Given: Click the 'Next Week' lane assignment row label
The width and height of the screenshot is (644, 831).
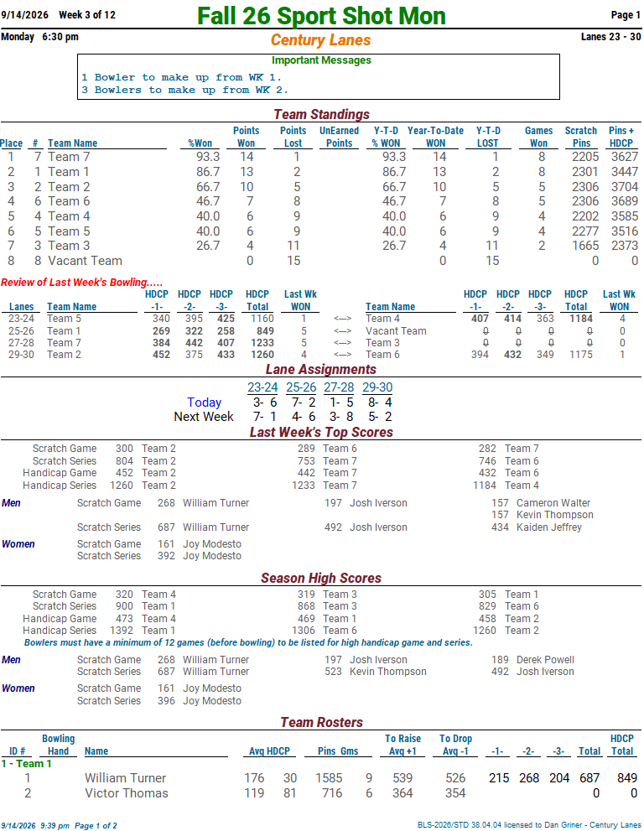Looking at the screenshot, I should tap(204, 417).
